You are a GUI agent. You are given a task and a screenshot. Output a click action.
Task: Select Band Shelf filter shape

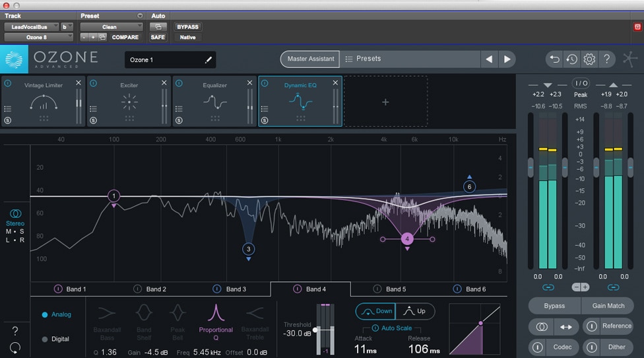click(x=144, y=322)
